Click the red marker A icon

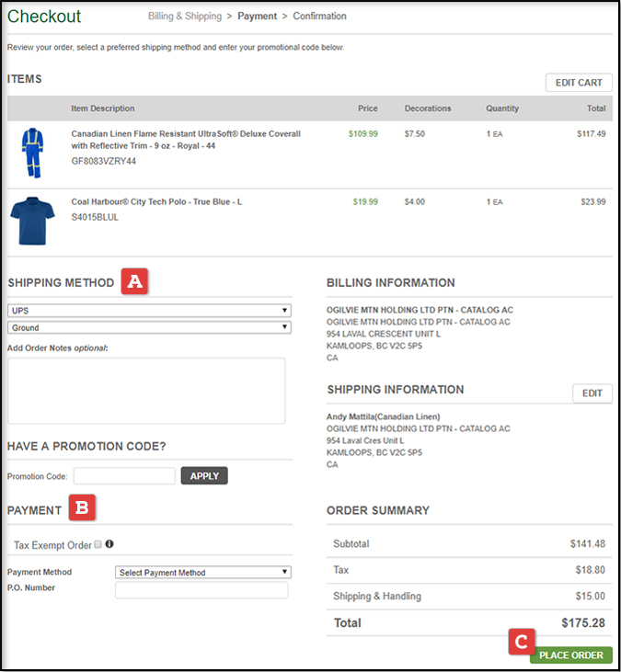tap(134, 282)
